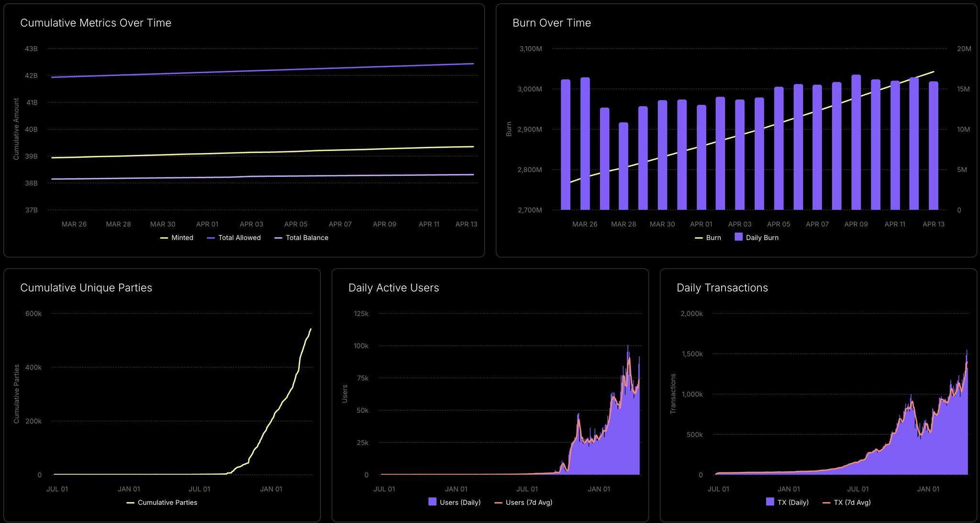
Task: Click the TX (Daily) legend square
Action: click(x=770, y=502)
